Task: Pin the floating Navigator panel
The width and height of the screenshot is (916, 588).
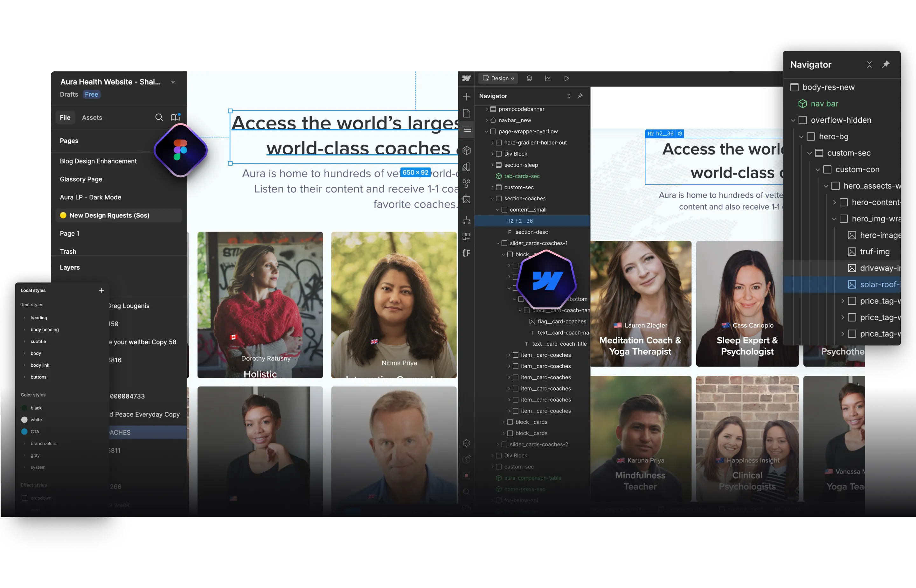Action: pyautogui.click(x=885, y=65)
